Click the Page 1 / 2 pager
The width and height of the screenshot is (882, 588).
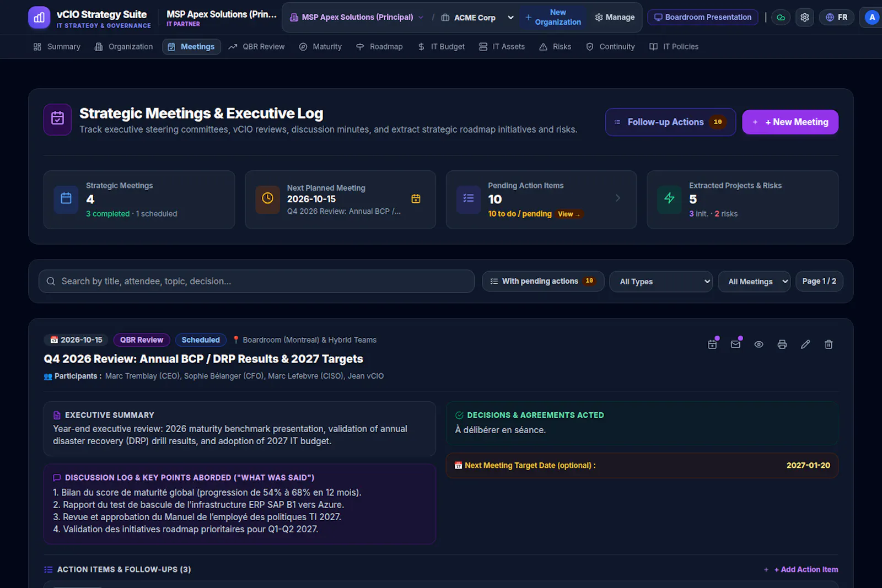(819, 281)
